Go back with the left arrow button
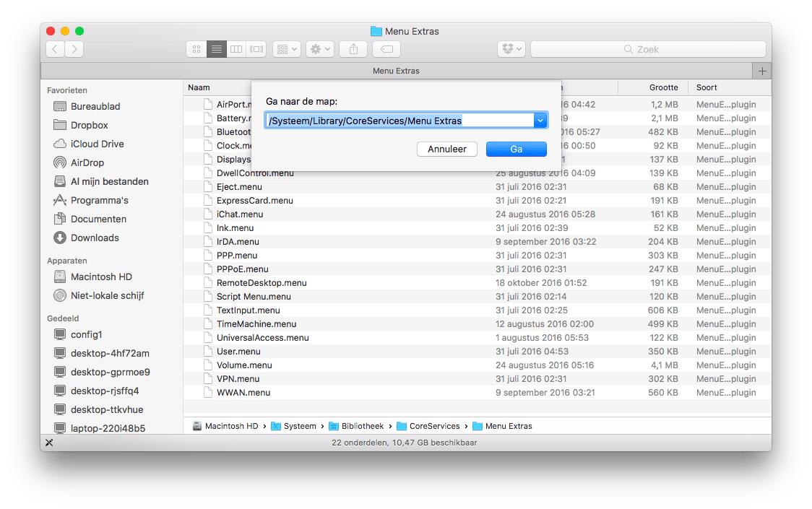 click(x=55, y=49)
